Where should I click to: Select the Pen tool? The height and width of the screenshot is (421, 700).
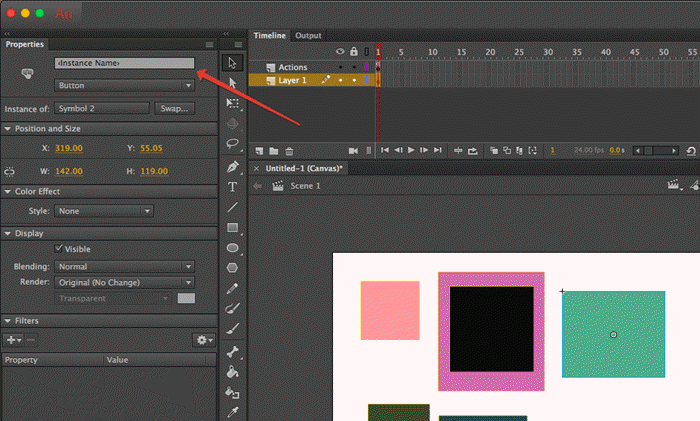pyautogui.click(x=232, y=166)
